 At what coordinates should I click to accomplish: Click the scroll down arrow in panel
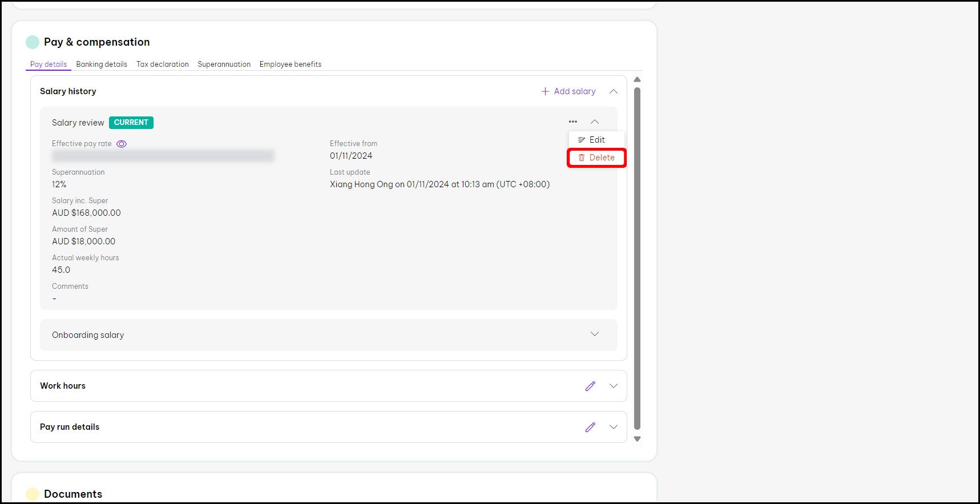coord(637,439)
